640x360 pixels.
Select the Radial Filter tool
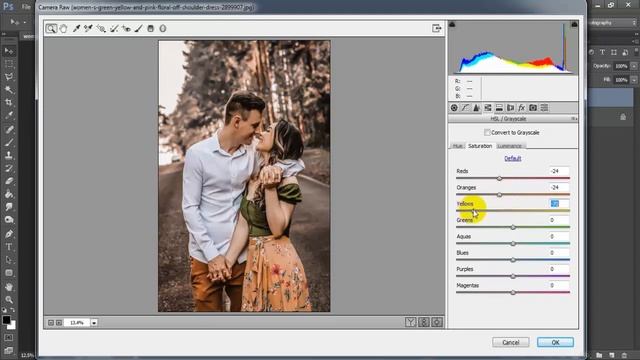click(x=163, y=28)
